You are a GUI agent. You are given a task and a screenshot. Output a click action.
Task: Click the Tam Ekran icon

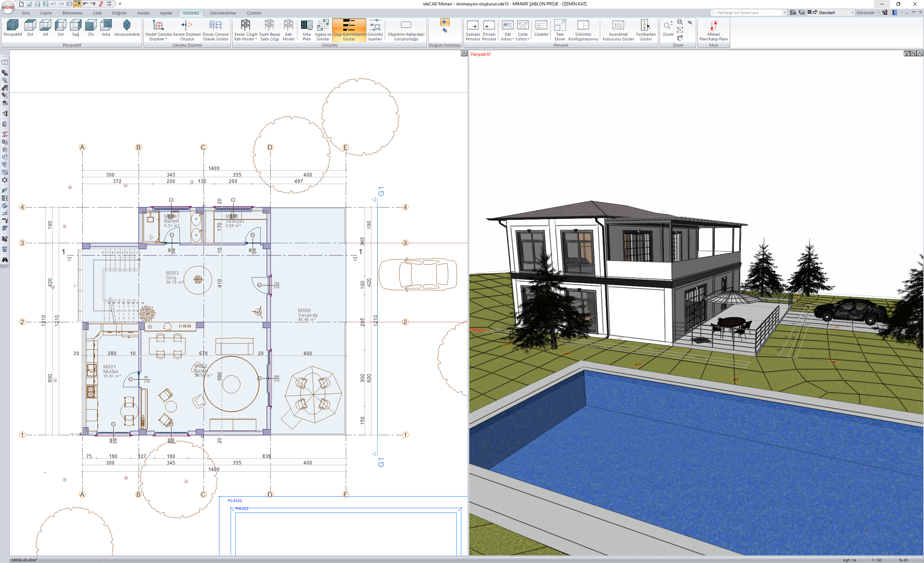tap(559, 26)
